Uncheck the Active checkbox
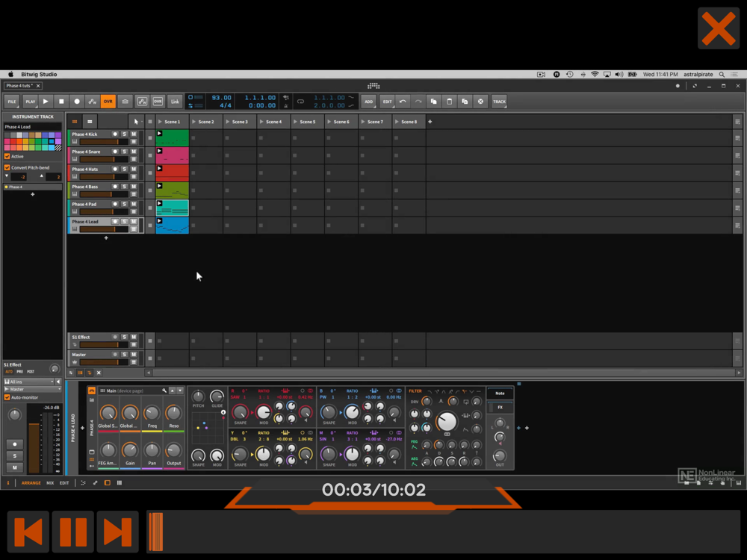The image size is (747, 560). 7,157
